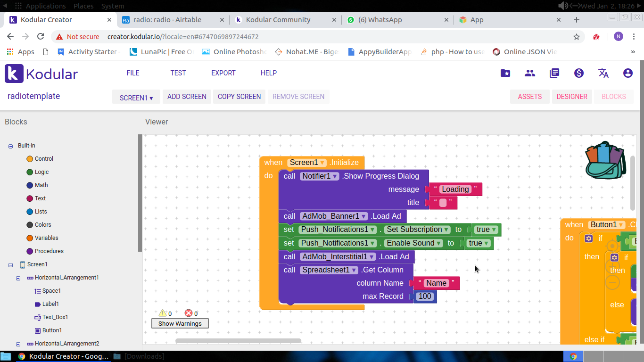The height and width of the screenshot is (362, 644).
Task: Open the SCREEN1 screen selector dropdown
Action: [136, 98]
